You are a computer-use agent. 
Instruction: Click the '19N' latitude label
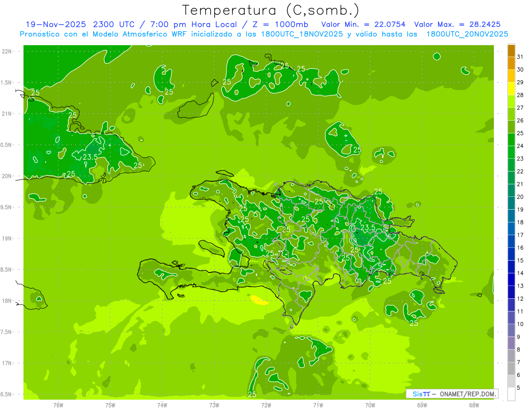coord(7,239)
